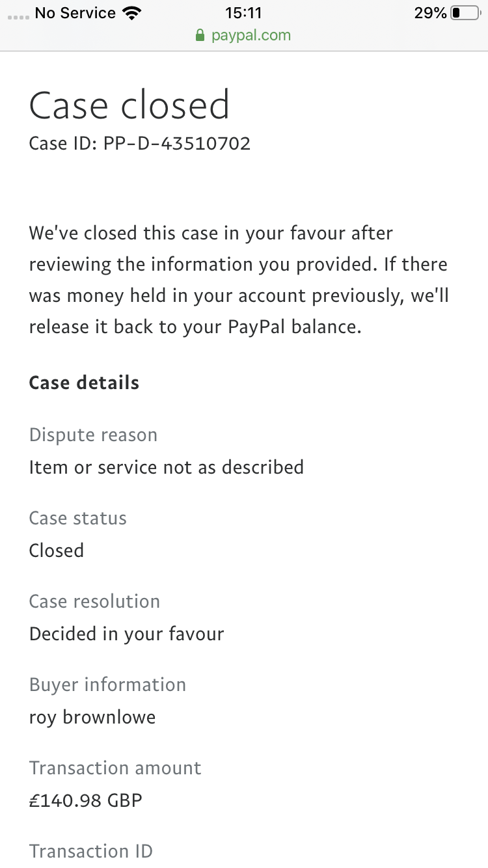Tap the Case resolution label
The width and height of the screenshot is (488, 868).
coord(94,601)
